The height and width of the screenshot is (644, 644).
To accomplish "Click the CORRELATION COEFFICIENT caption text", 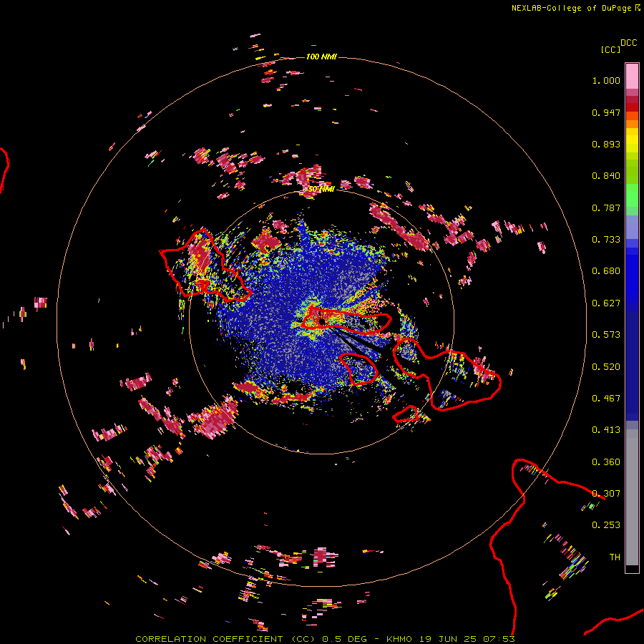I will pyautogui.click(x=209, y=639).
